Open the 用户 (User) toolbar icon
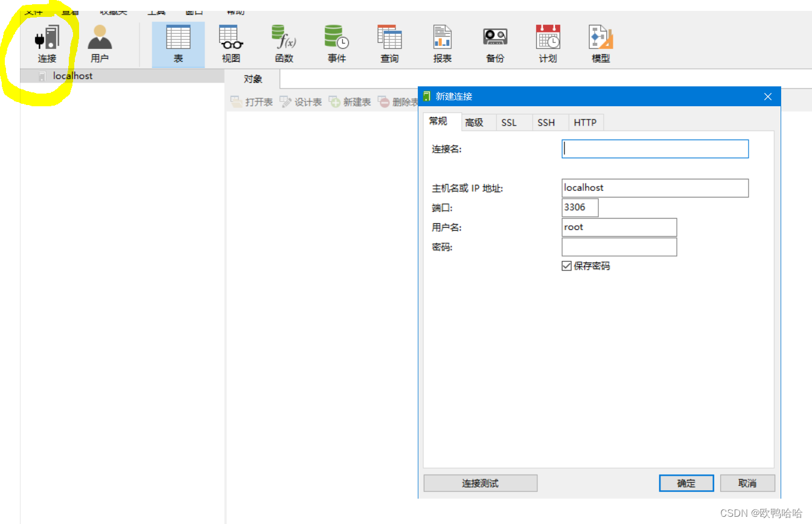The image size is (812, 524). point(100,44)
